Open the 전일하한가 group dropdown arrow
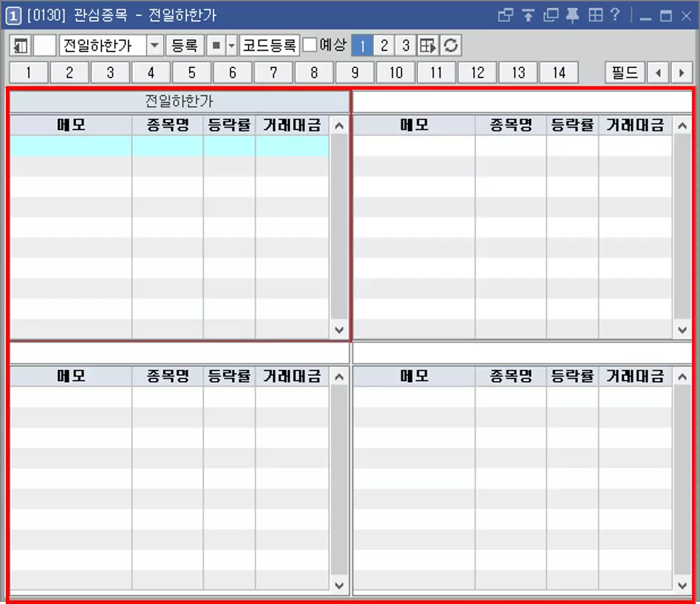 pyautogui.click(x=154, y=46)
